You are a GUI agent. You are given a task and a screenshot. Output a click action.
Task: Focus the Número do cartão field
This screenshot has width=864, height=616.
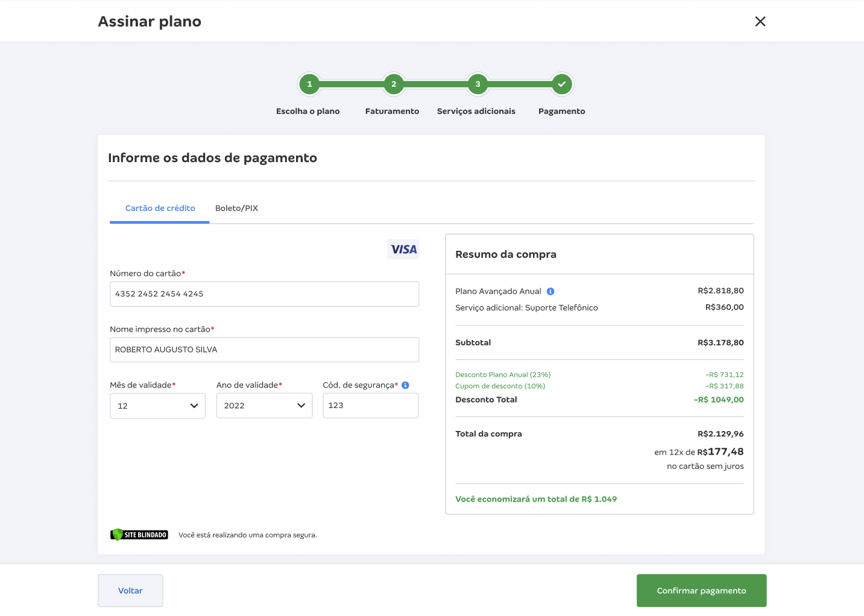(x=264, y=294)
